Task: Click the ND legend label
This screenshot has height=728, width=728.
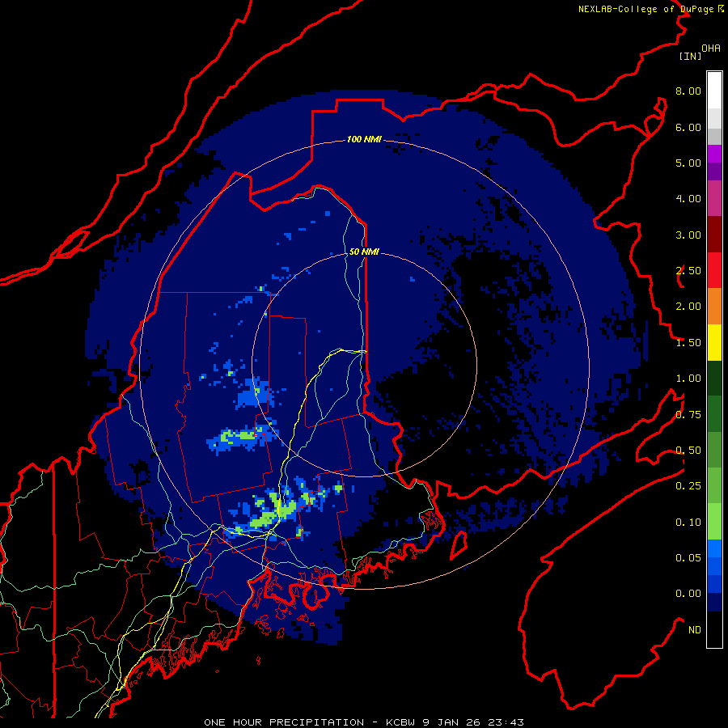Action: click(x=695, y=630)
